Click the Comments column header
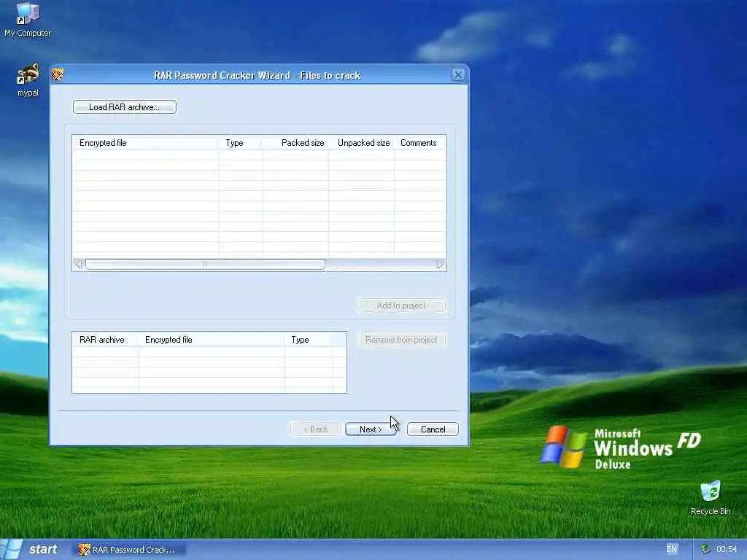The height and width of the screenshot is (560, 747). click(x=419, y=143)
